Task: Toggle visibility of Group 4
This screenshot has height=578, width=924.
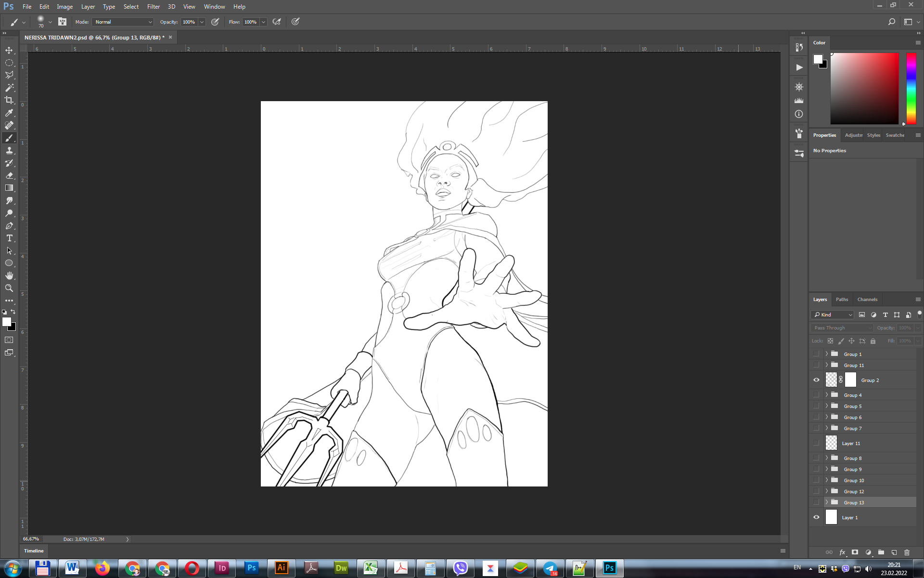Action: [x=816, y=395]
